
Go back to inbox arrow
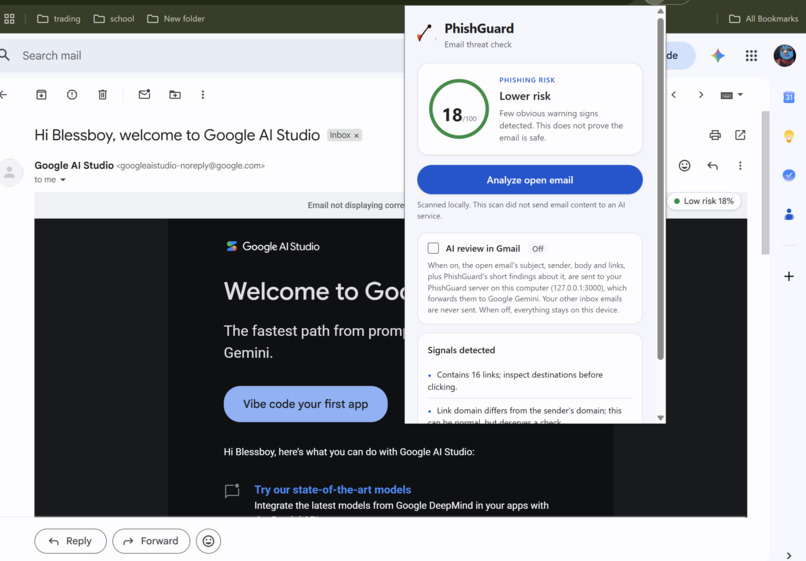pos(4,95)
